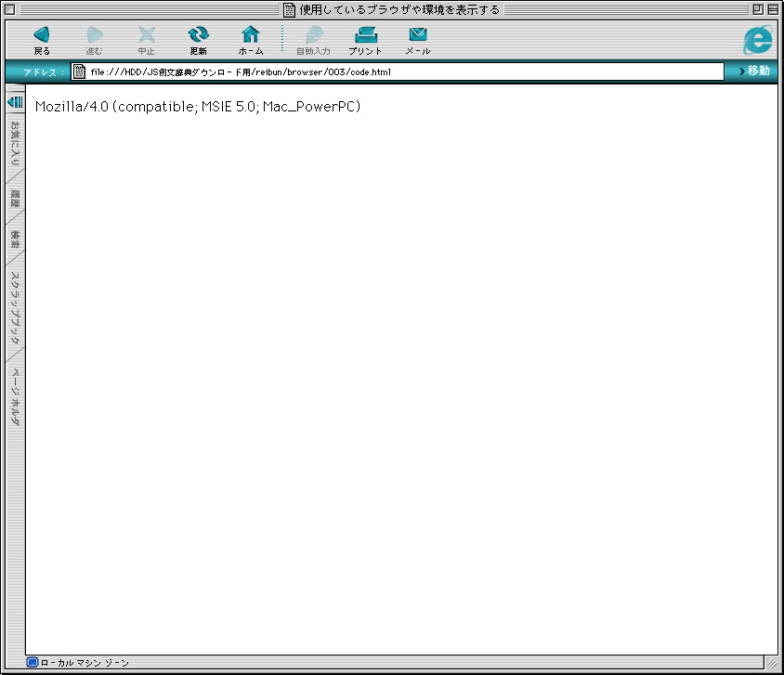Open the 検索 search tab
The height and width of the screenshot is (675, 784).
click(x=15, y=240)
